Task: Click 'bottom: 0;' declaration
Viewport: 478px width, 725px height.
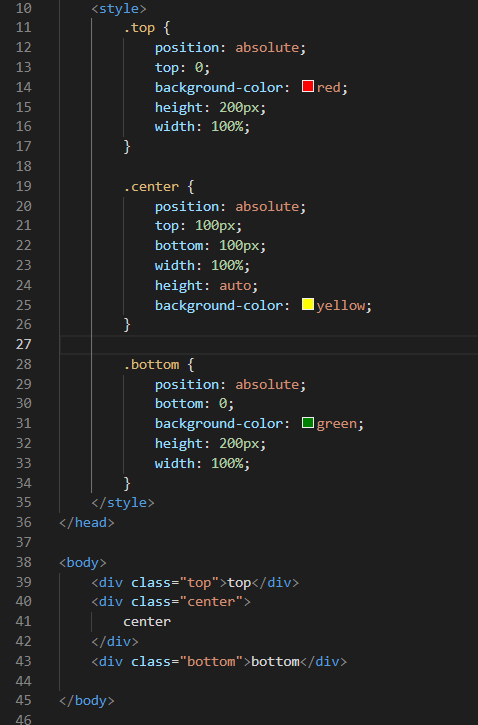Action: (x=195, y=404)
